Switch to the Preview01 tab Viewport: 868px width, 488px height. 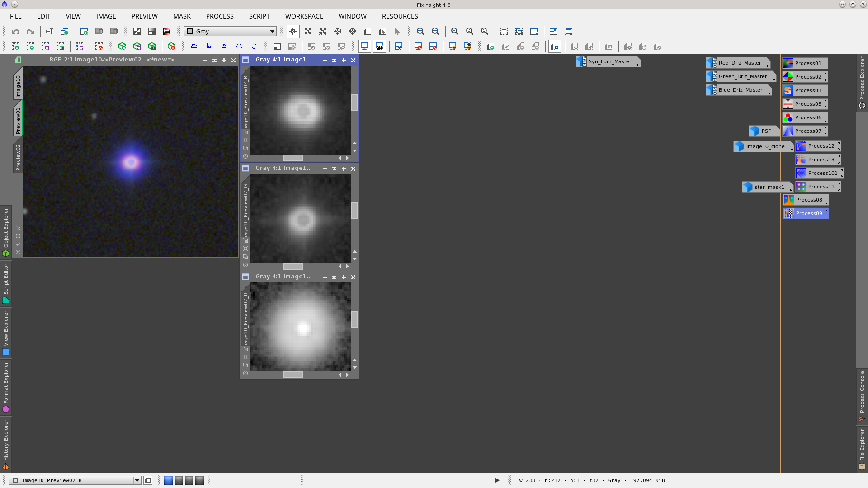18,120
